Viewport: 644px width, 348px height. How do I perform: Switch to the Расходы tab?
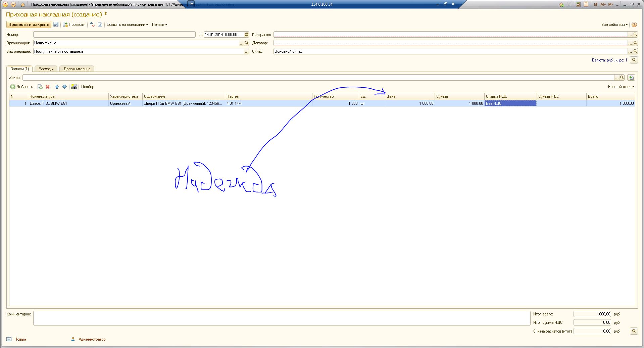(x=46, y=69)
